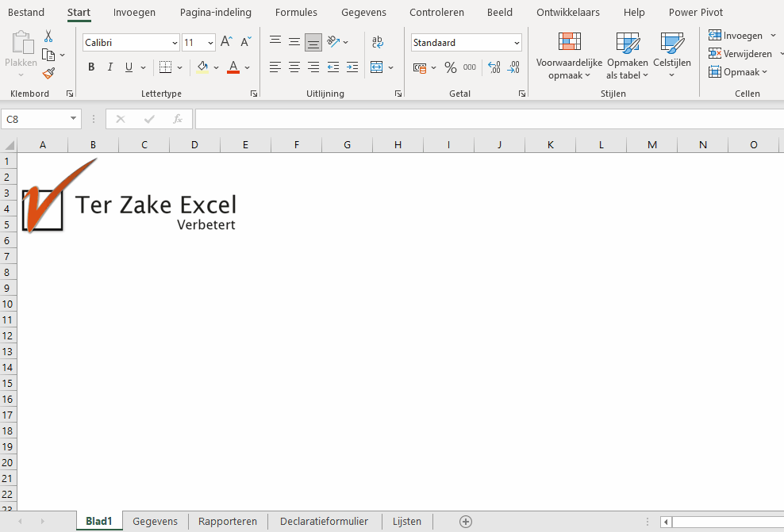
Task: Expand Plakken paste options arrow
Action: pos(21,75)
